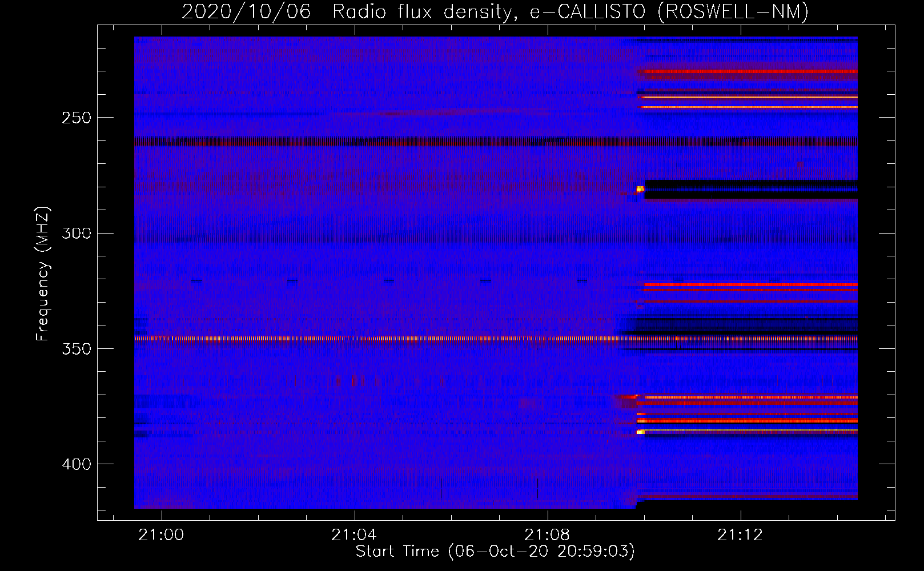Image resolution: width=924 pixels, height=571 pixels.
Task: Click the plot title showing 2020/10/06 Radio flux density
Action: click(495, 11)
